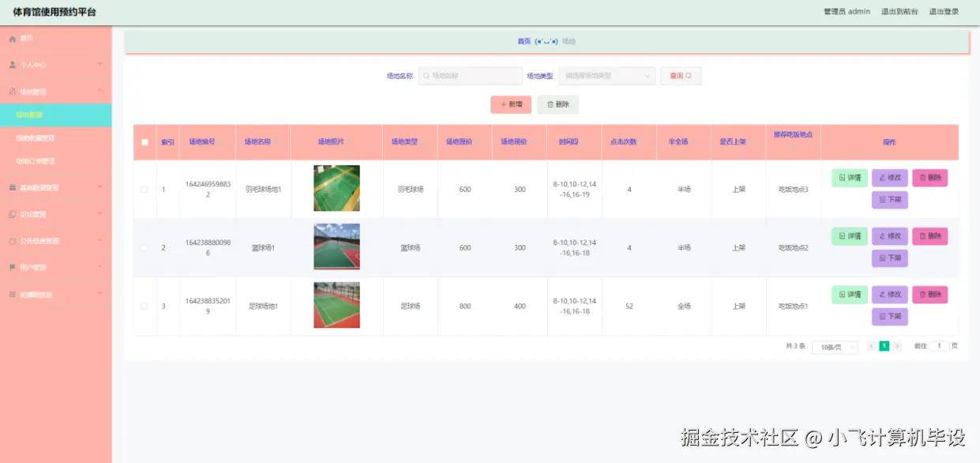Click the 管理员 admin label
This screenshot has height=463, width=980.
click(x=847, y=12)
